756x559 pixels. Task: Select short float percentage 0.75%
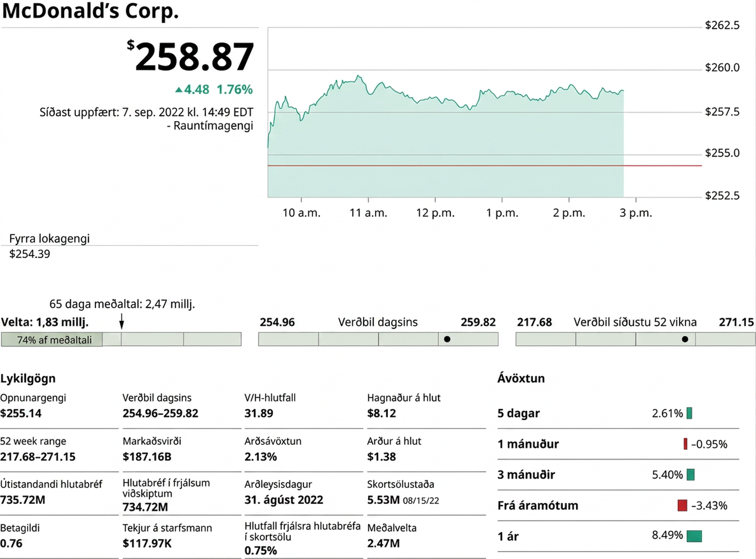(261, 551)
